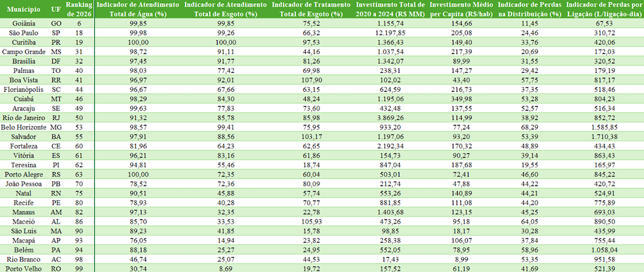Select Manaus total investment value 1.403,68
The height and width of the screenshot is (272, 644).
391,212
